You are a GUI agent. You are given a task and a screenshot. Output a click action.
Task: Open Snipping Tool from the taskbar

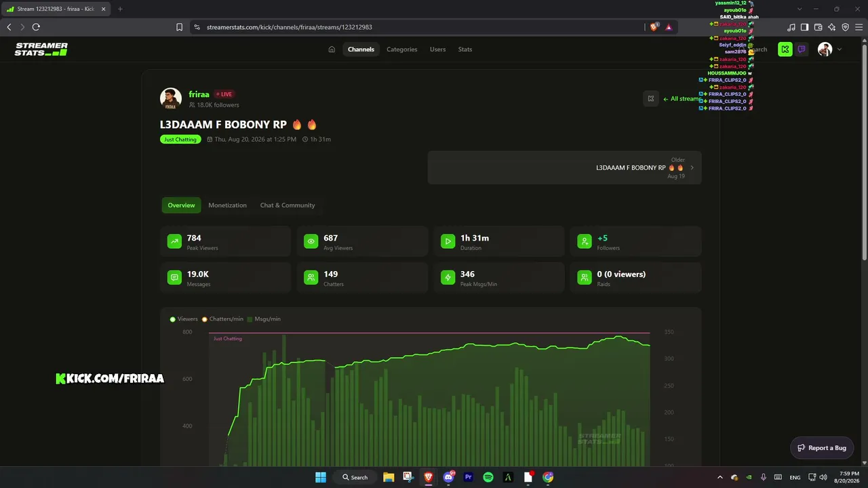coord(408,477)
